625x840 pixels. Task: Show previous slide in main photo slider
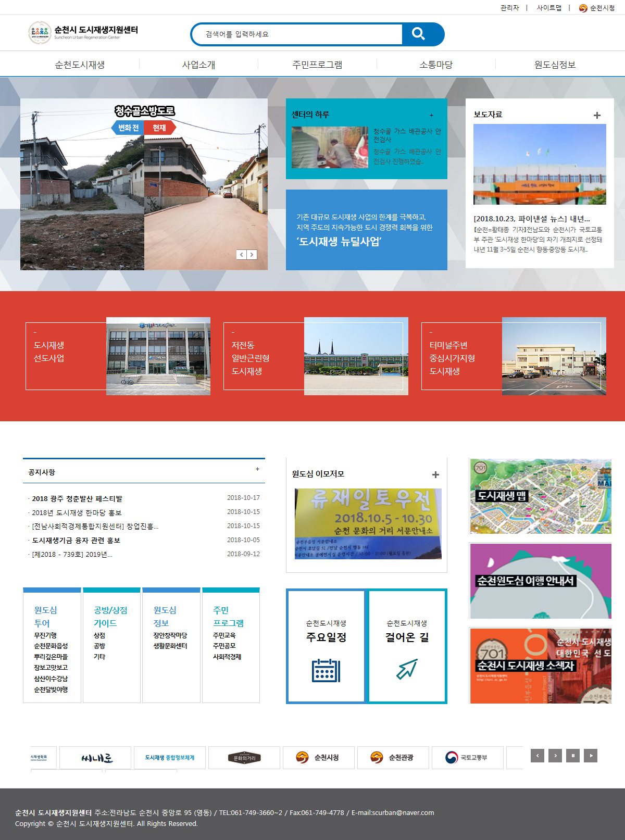(242, 255)
